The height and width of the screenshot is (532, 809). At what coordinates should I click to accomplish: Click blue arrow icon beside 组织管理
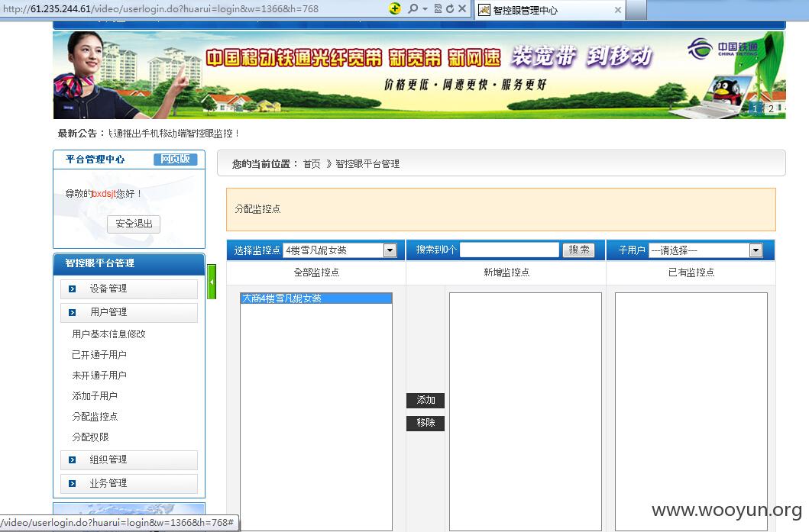point(73,459)
